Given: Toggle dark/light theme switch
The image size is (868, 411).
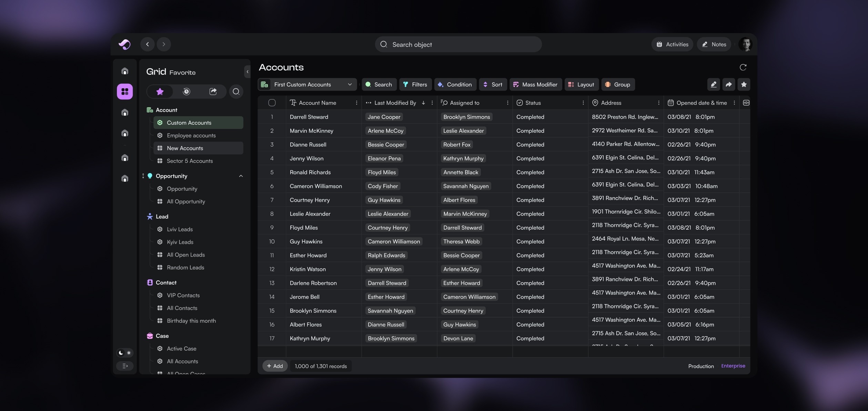Looking at the screenshot, I should pos(125,353).
